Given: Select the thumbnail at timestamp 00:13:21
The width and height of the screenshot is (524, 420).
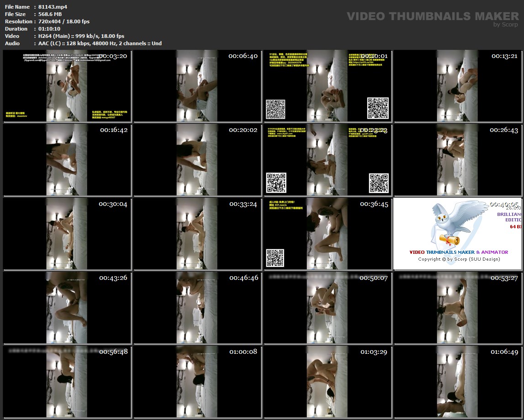Looking at the screenshot, I should point(458,86).
